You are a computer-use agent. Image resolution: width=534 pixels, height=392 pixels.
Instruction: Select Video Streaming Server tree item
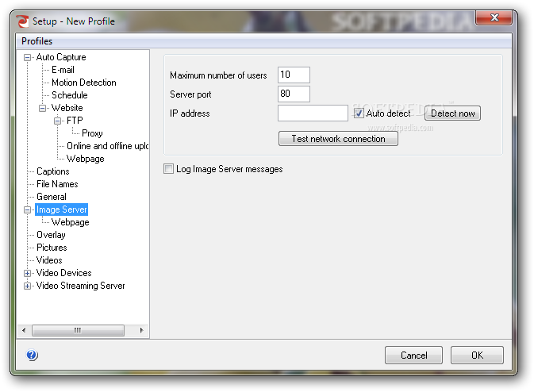[81, 286]
